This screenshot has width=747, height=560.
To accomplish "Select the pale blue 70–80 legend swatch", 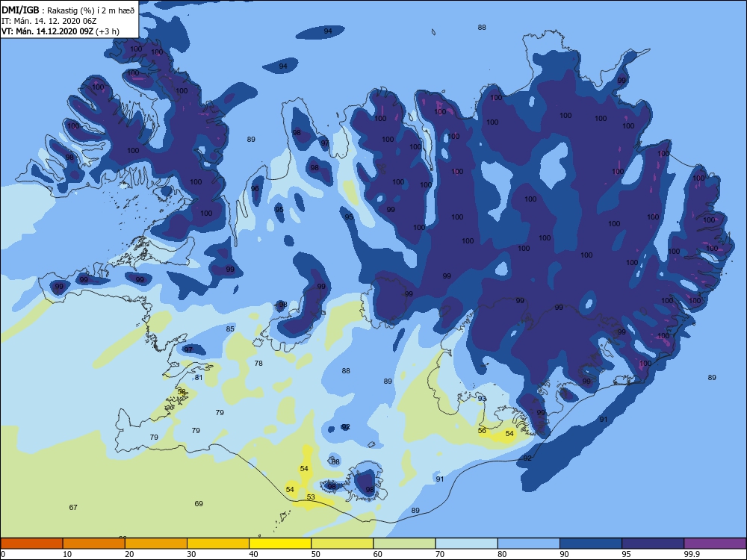I will coord(466,544).
